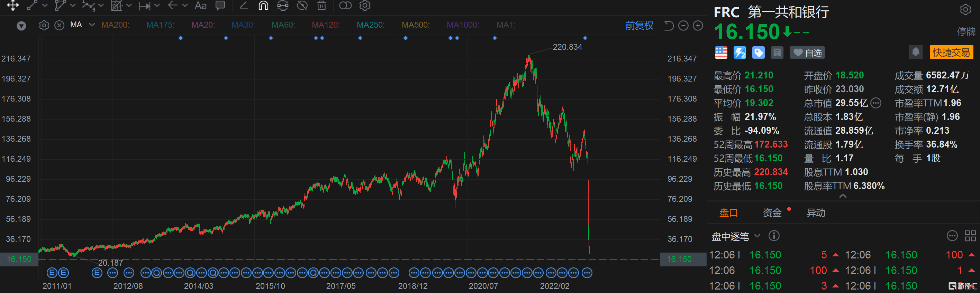This screenshot has height=293, width=980.
Task: Open 总市值 more options ellipsis
Action: pyautogui.click(x=875, y=103)
